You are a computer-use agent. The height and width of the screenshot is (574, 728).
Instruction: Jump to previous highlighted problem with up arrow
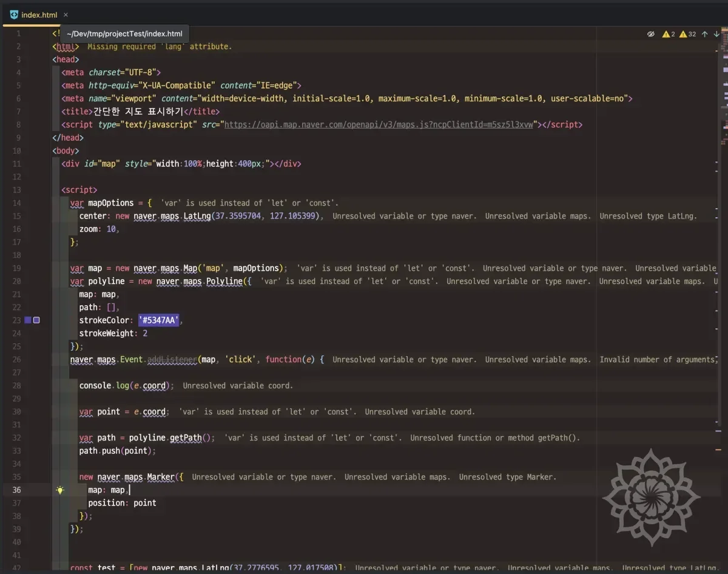pos(704,35)
